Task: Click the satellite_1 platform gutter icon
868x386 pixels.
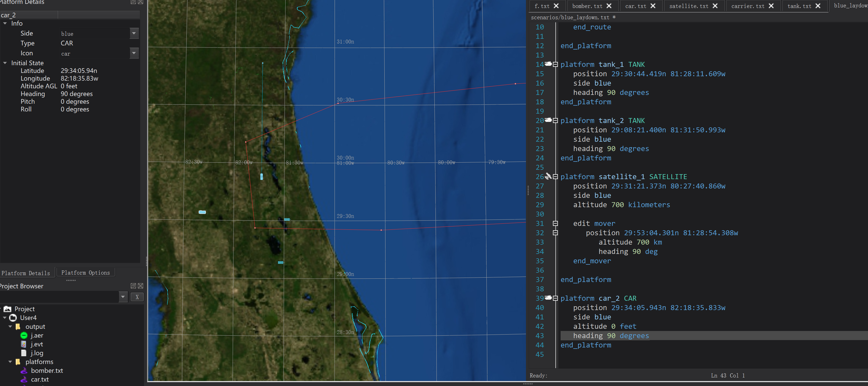Action: [548, 176]
